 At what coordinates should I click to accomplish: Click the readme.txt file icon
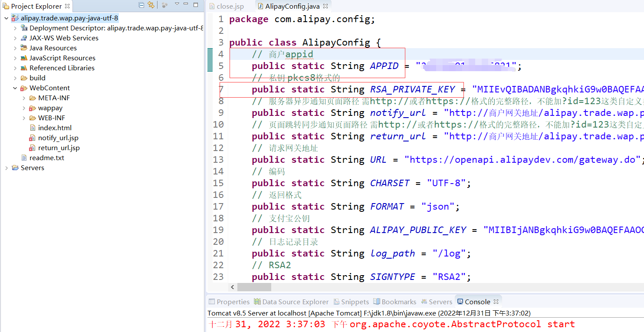24,158
